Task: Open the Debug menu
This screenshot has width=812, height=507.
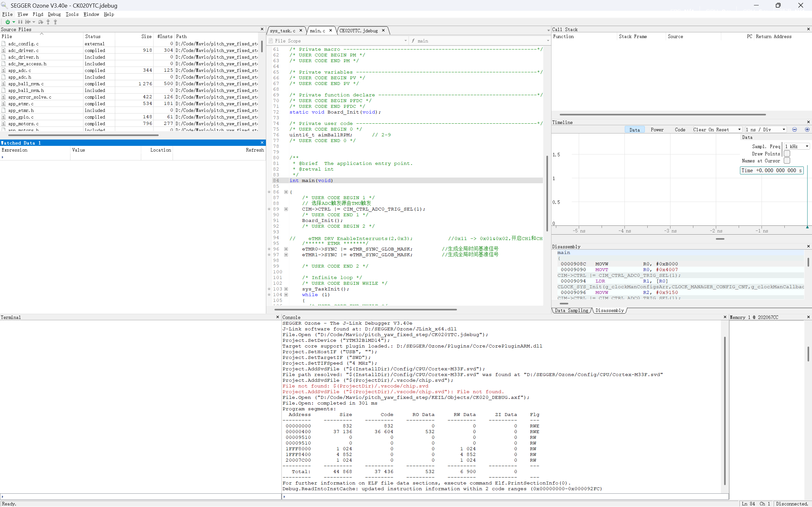Action: tap(54, 14)
